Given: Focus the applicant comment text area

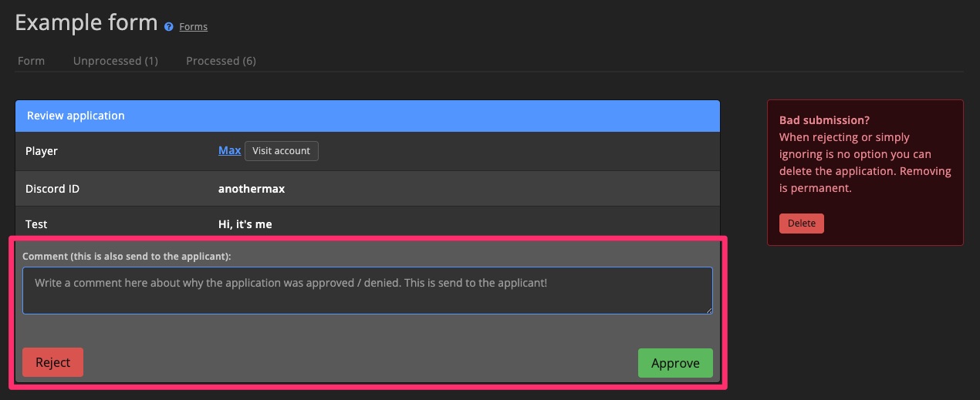Looking at the screenshot, I should (x=367, y=291).
